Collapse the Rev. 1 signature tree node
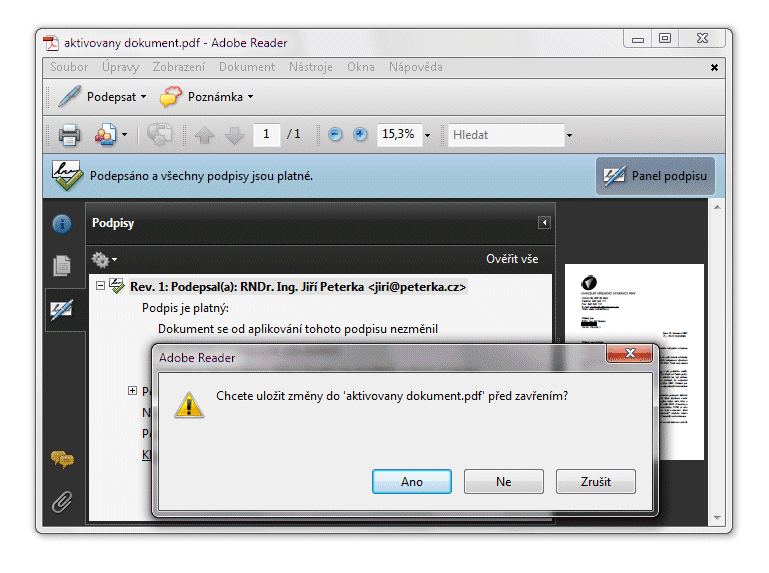This screenshot has width=769, height=573. (x=101, y=285)
